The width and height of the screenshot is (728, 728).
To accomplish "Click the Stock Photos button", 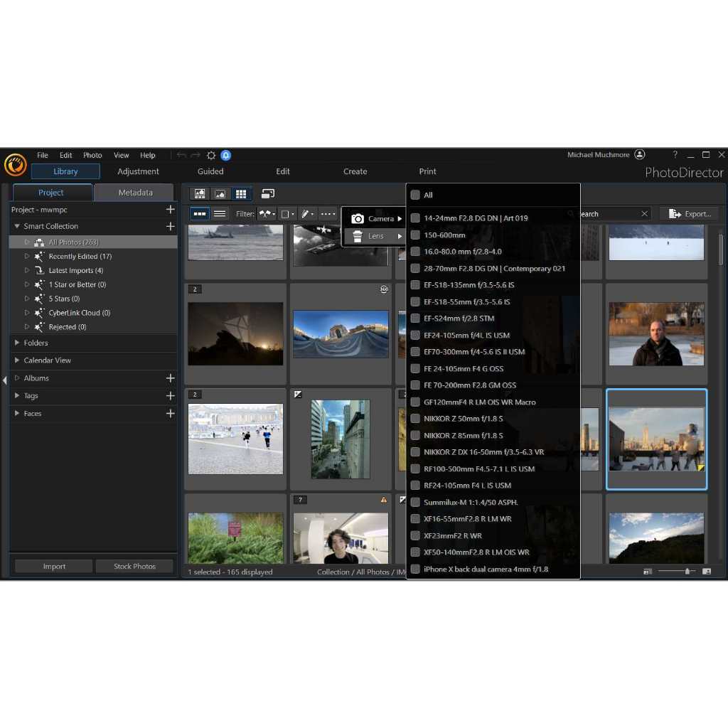I will (134, 567).
